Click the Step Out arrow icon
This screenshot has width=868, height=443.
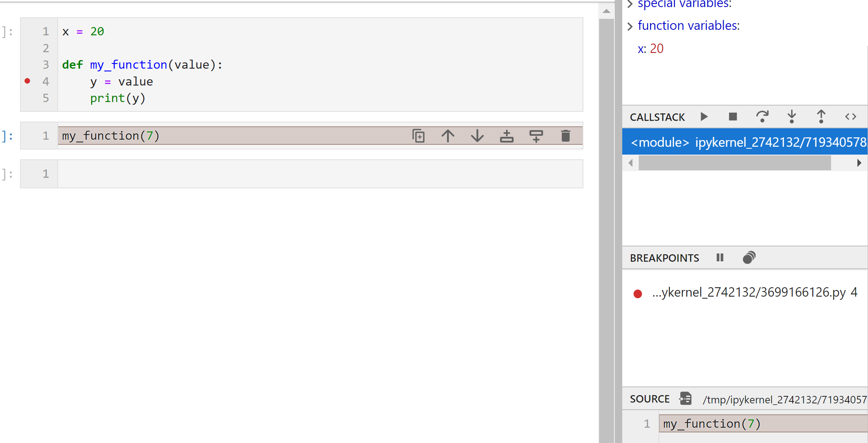[x=821, y=117]
